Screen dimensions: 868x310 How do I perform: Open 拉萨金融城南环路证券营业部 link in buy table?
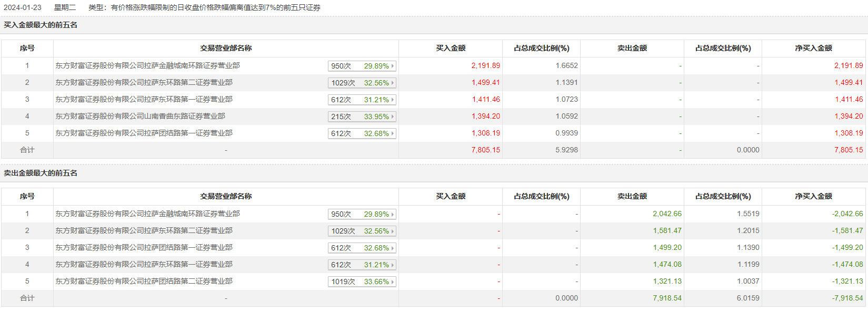pyautogui.click(x=147, y=66)
